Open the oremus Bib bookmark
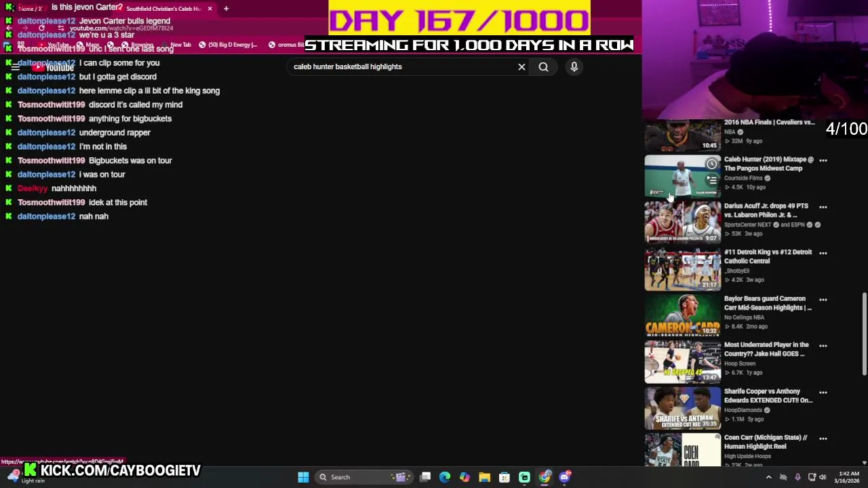This screenshot has height=488, width=868. coord(286,45)
